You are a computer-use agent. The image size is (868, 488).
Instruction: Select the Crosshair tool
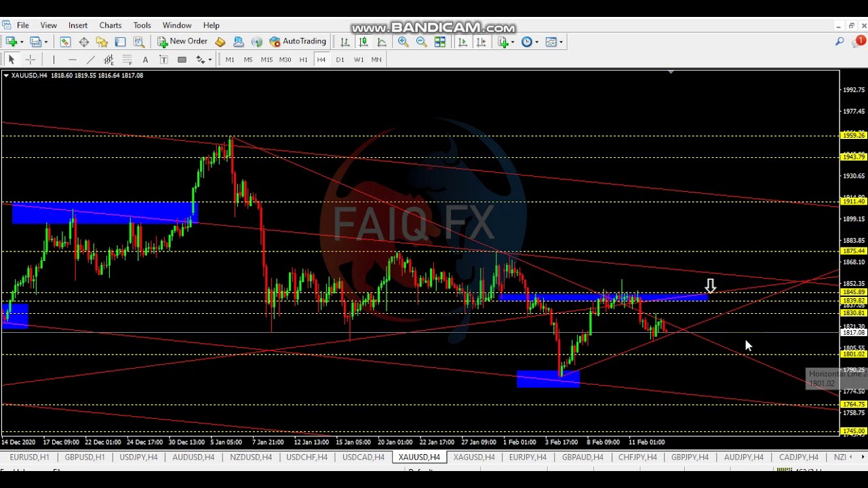coord(30,60)
